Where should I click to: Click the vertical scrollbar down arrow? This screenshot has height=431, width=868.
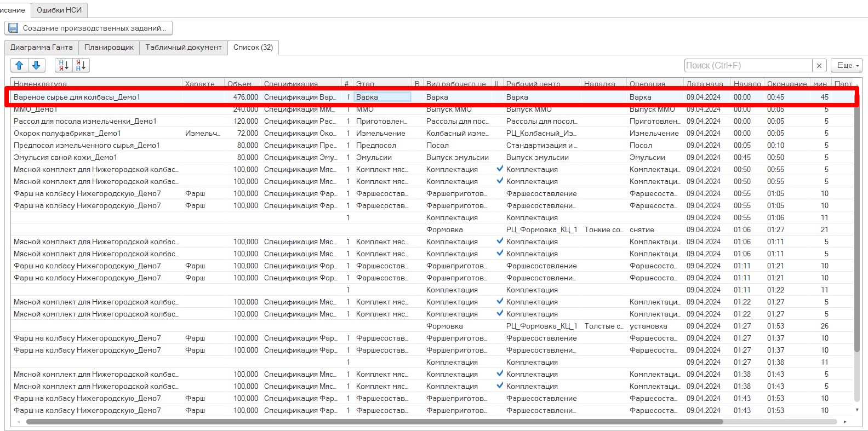tap(857, 410)
